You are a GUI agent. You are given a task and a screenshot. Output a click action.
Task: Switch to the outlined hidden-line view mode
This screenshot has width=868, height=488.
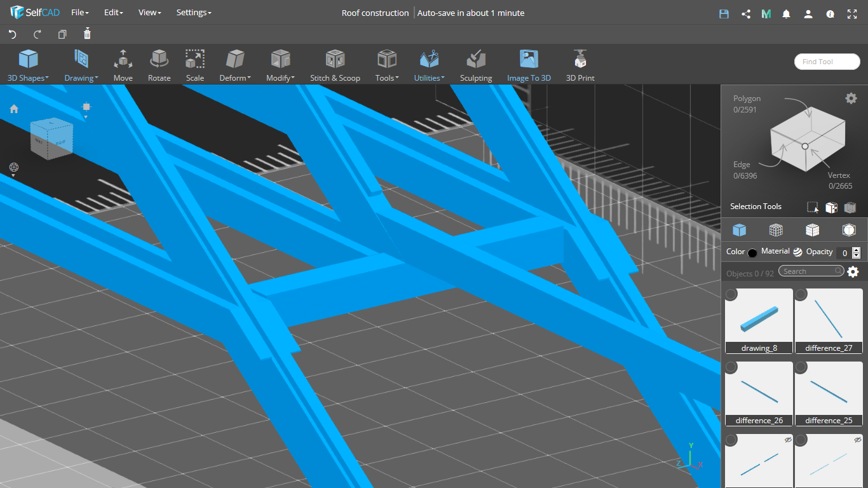(849, 230)
